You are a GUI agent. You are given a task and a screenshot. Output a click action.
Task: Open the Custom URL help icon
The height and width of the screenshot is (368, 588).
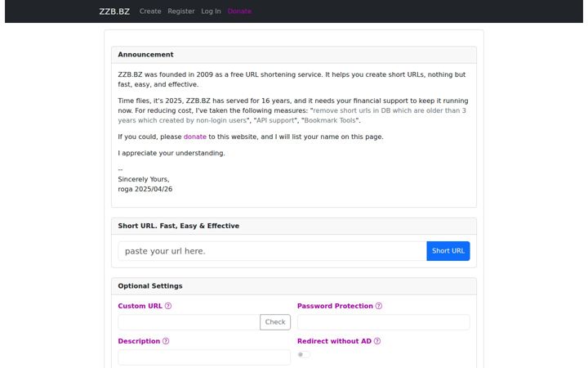(x=168, y=306)
